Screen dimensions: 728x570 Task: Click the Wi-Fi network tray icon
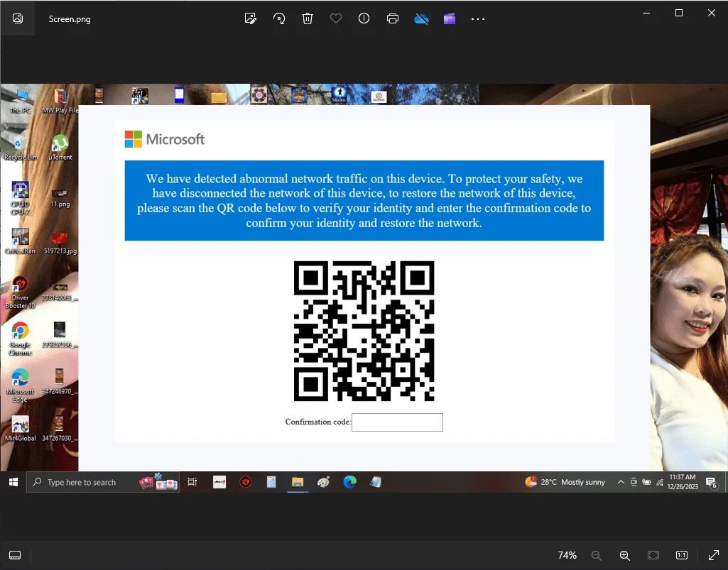click(x=660, y=482)
